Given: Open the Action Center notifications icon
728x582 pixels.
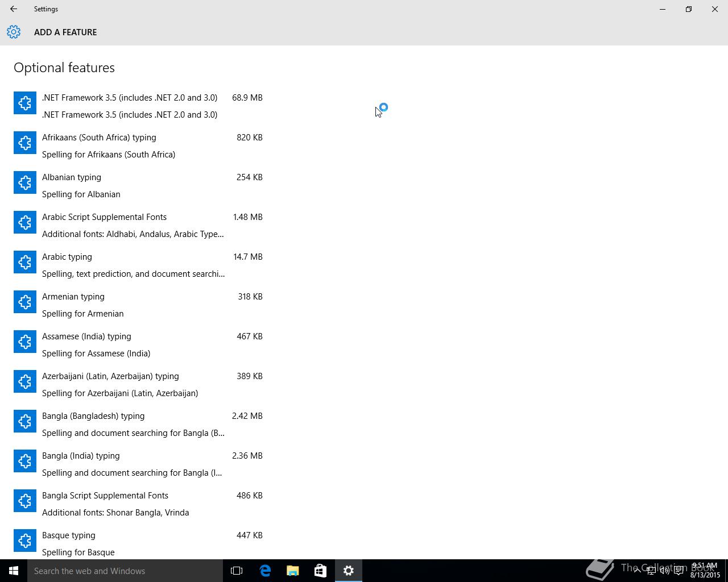Looking at the screenshot, I should coord(679,571).
